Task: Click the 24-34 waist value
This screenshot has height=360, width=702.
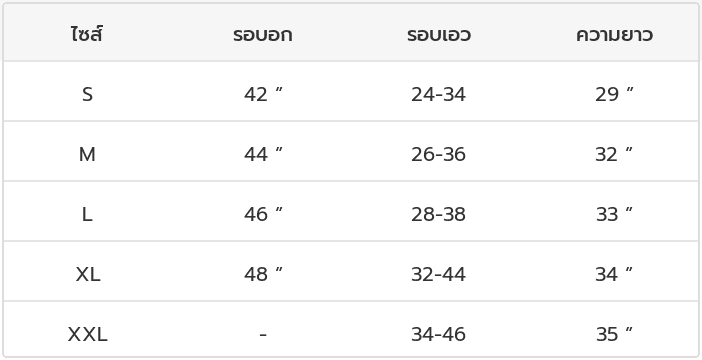Action: [x=439, y=94]
